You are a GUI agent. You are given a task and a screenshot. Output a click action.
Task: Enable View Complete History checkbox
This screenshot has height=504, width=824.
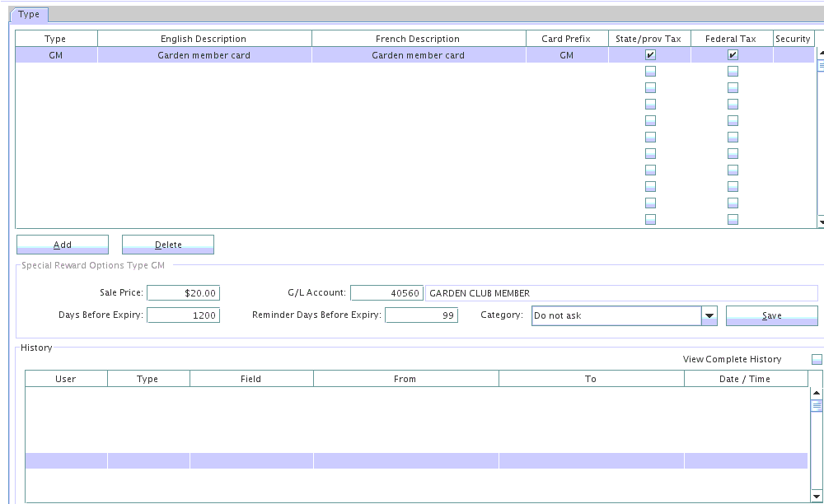coord(817,359)
